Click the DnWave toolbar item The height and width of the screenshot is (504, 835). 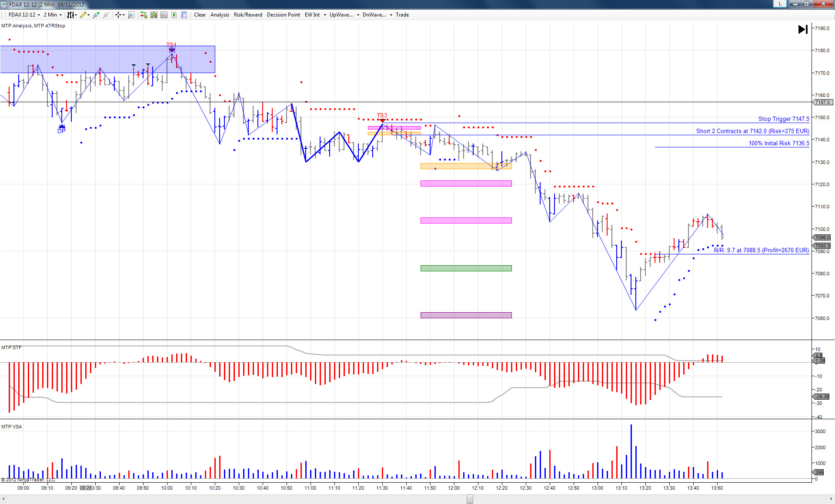(x=374, y=15)
